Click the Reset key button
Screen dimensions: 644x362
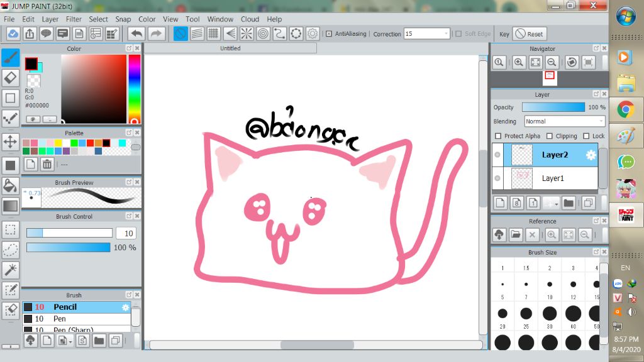(530, 34)
